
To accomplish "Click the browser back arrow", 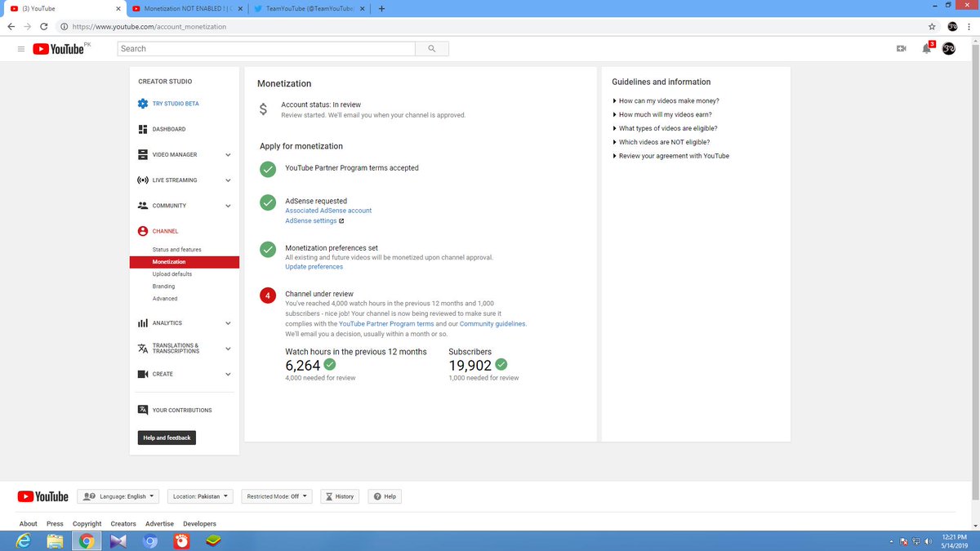I will [x=11, y=26].
